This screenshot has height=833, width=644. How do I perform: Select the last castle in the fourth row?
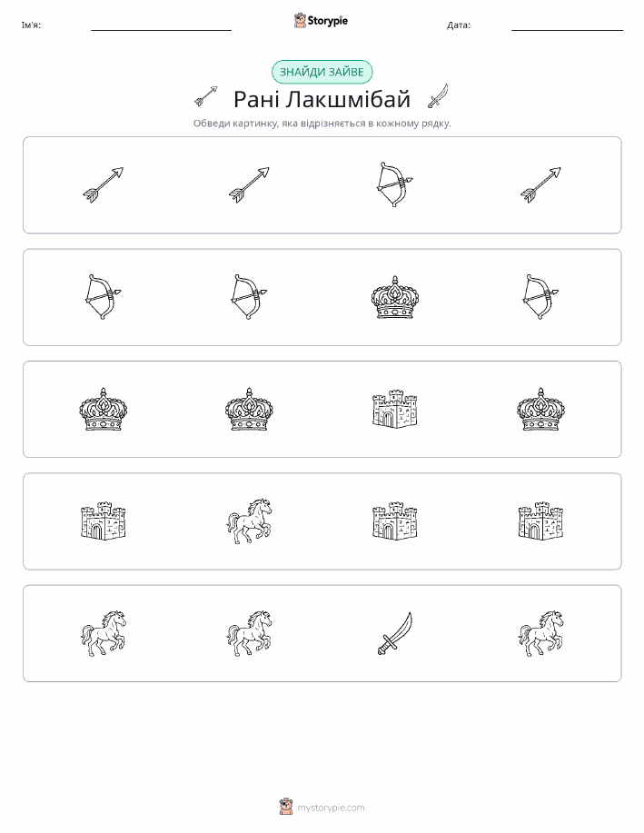[540, 521]
